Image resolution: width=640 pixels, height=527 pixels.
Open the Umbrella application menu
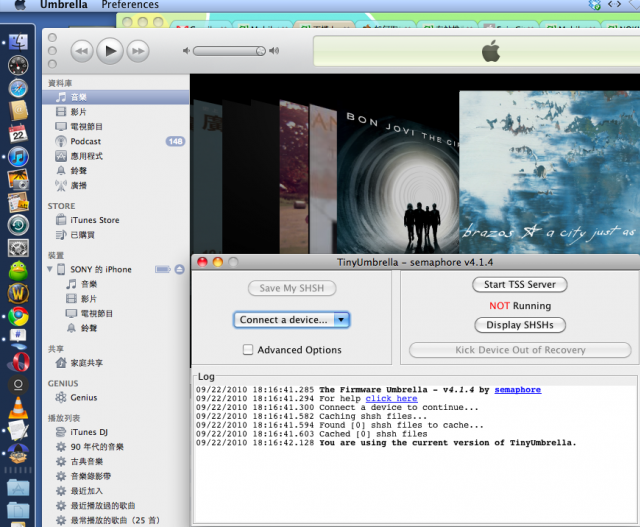tap(64, 5)
